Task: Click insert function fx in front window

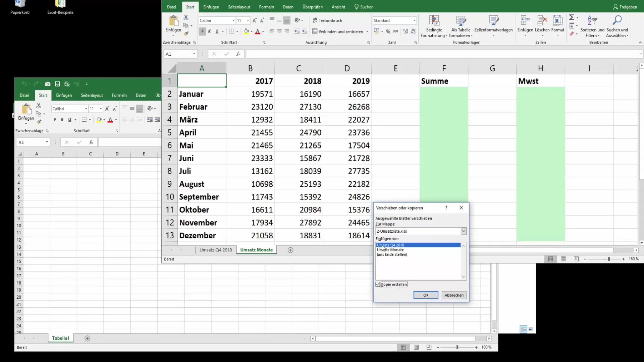Action: tap(238, 54)
